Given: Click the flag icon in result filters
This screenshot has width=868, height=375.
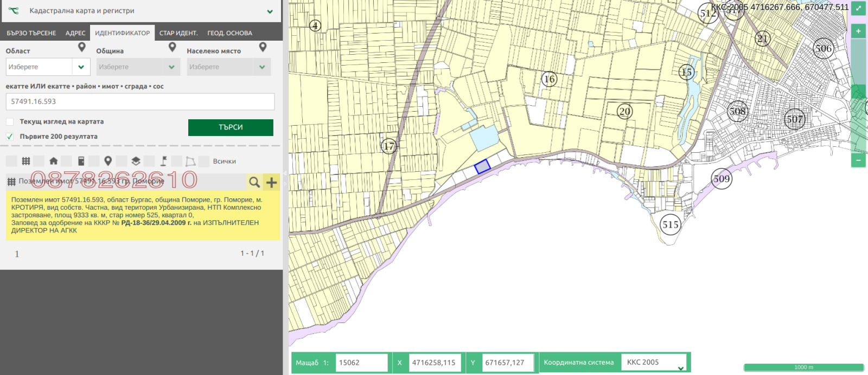Looking at the screenshot, I should [163, 161].
